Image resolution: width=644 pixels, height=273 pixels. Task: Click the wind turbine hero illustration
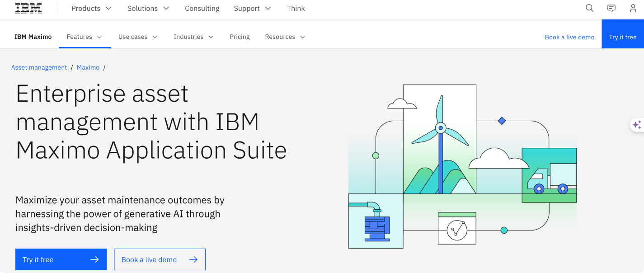pyautogui.click(x=462, y=166)
